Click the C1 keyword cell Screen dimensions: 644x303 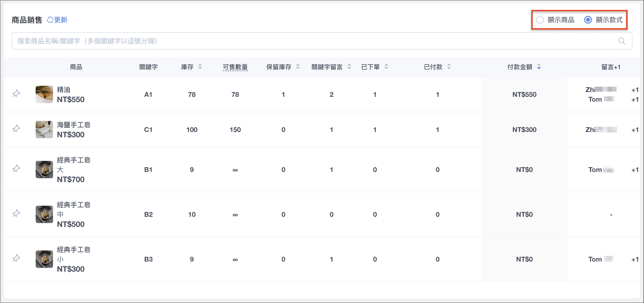[148, 130]
